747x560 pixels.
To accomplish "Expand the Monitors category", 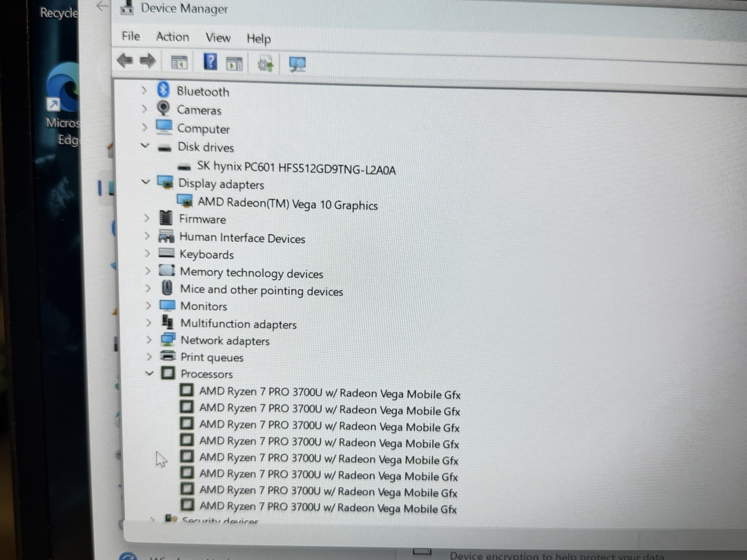I will coord(148,306).
